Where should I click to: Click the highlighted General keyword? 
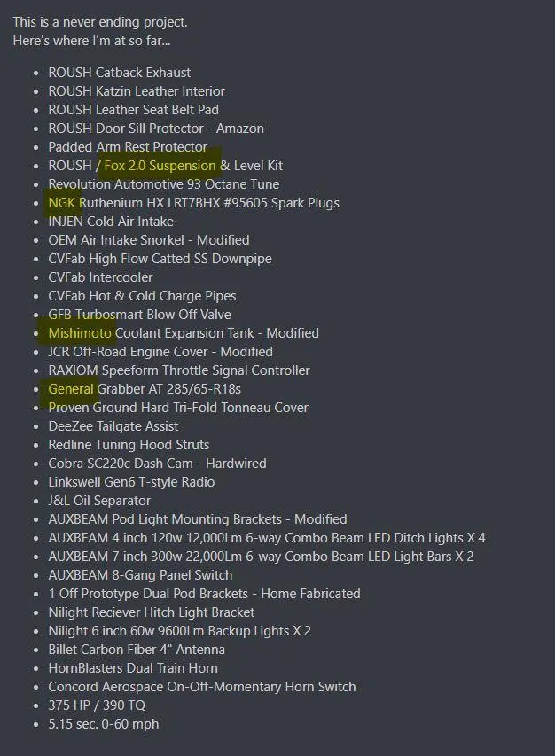pos(71,389)
